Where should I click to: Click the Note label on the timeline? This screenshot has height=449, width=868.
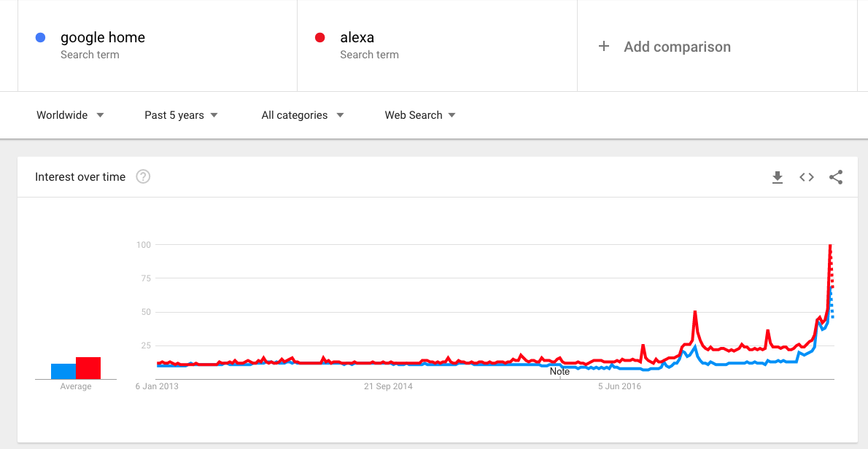point(560,371)
